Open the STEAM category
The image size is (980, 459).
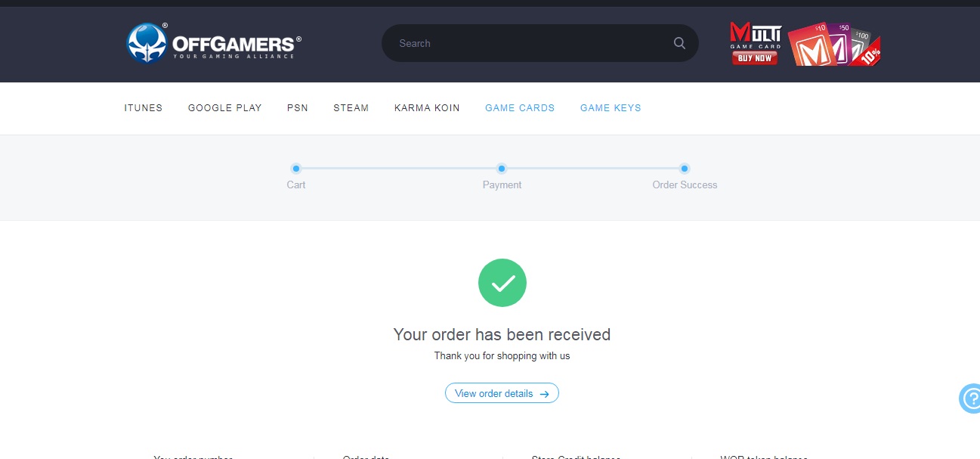click(x=351, y=107)
